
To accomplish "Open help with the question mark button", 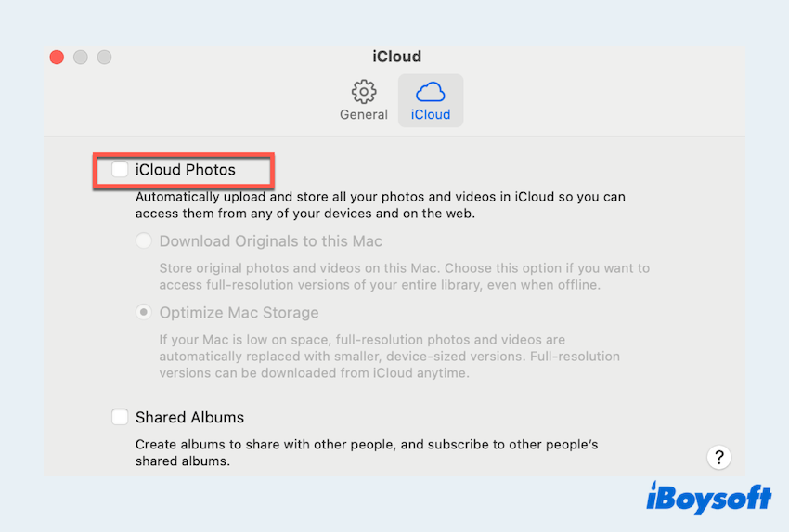I will coord(719,457).
